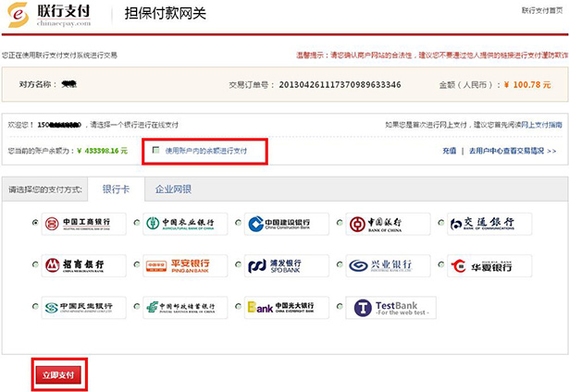Select the SPD Bank logo
569x392 pixels.
pos(287,266)
